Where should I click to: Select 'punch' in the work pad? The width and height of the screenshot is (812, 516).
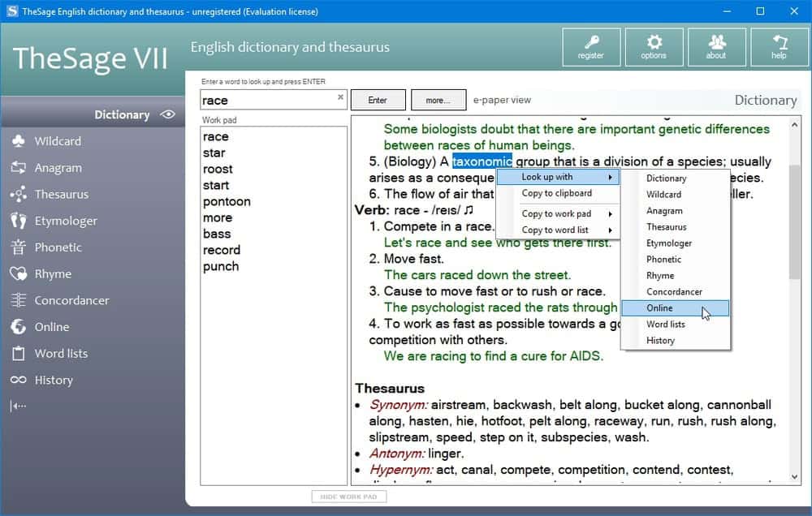click(x=221, y=266)
